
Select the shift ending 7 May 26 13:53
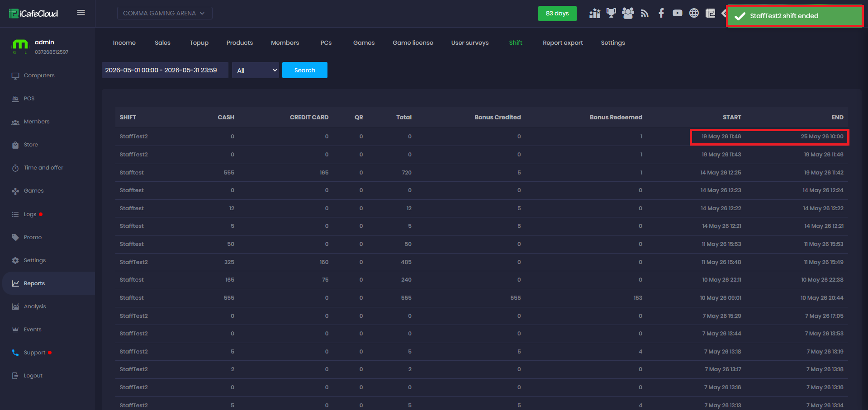point(481,334)
